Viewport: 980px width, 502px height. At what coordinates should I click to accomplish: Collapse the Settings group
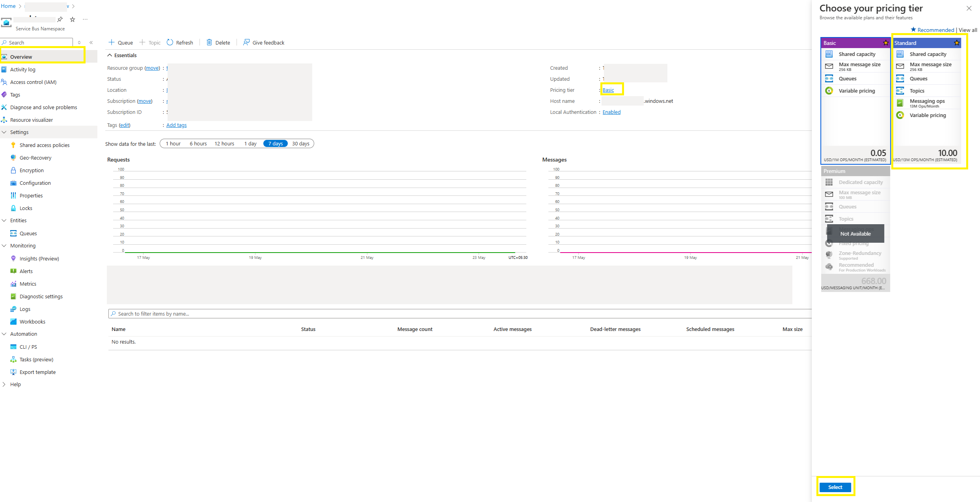(x=4, y=132)
